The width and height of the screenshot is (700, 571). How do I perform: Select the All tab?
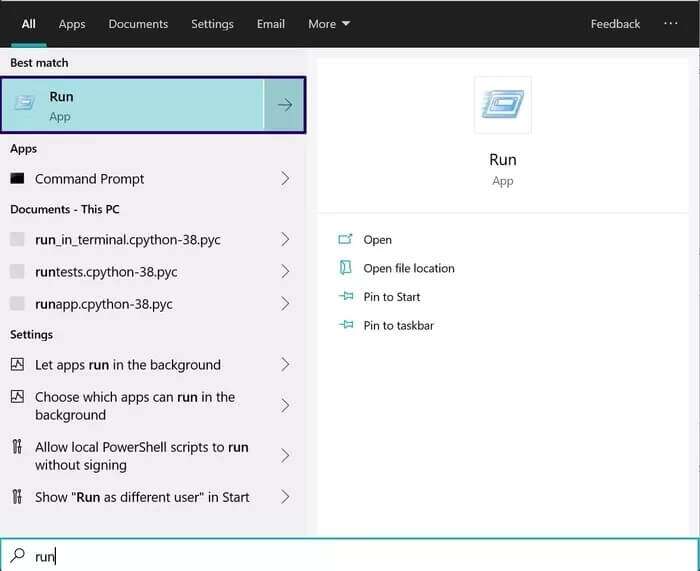[29, 24]
